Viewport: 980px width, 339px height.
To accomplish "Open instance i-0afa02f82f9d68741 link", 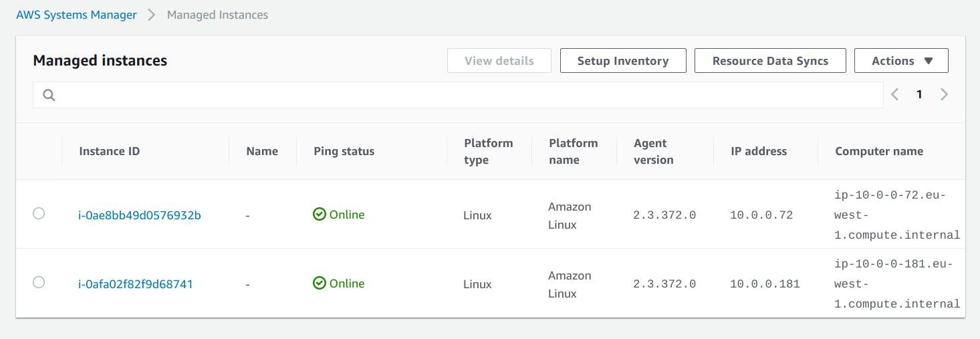I will click(x=136, y=284).
